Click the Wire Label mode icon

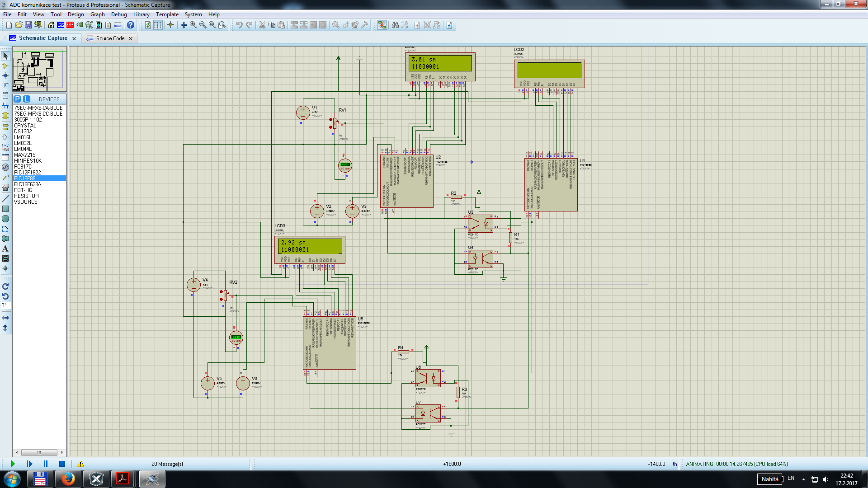[x=5, y=85]
